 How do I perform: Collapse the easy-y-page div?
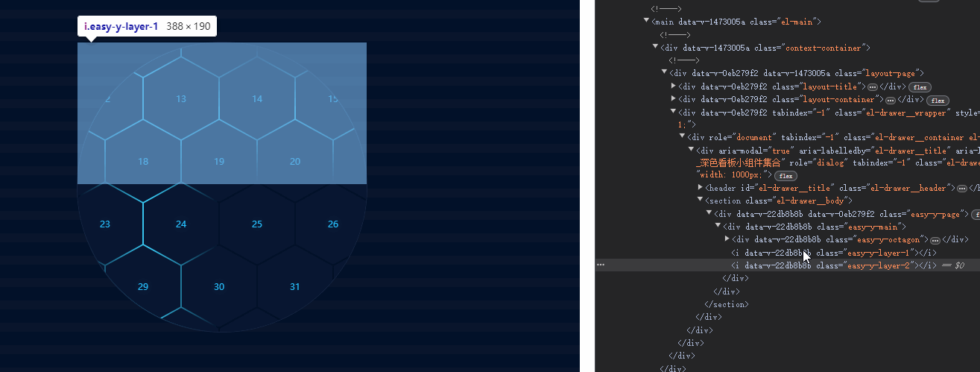(709, 213)
